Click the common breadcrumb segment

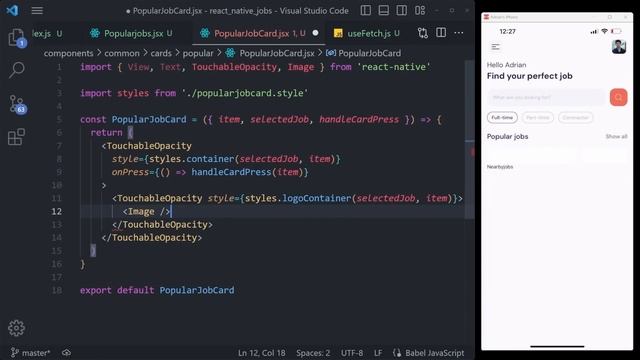(122, 53)
